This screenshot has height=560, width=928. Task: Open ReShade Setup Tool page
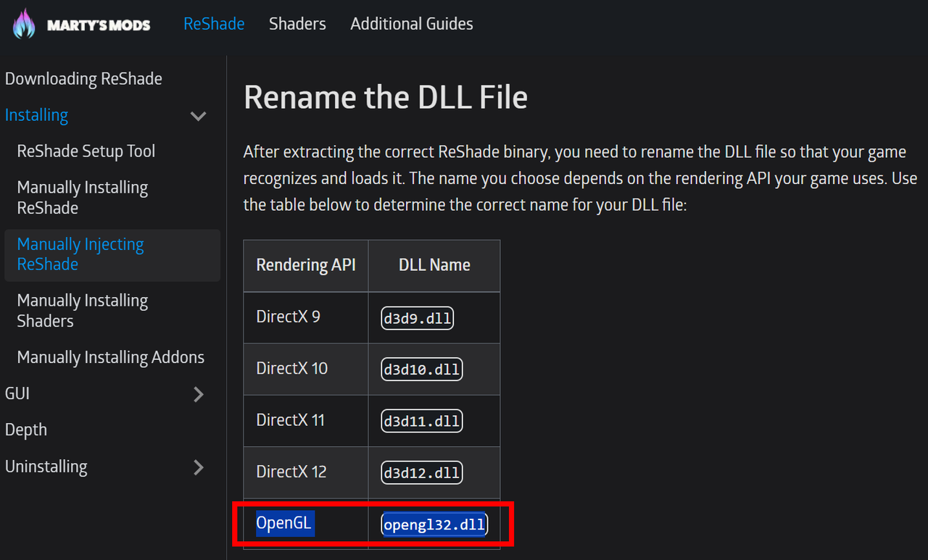(86, 151)
